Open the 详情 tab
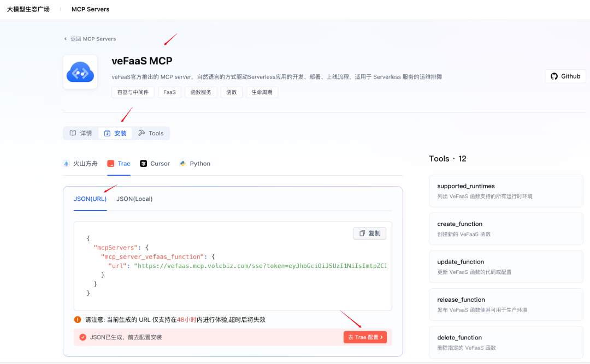 (81, 133)
